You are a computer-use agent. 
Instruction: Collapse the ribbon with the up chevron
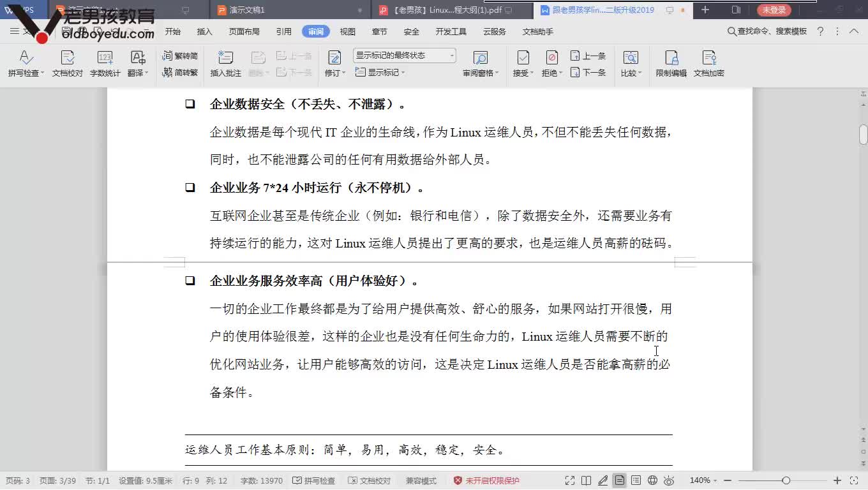click(854, 31)
